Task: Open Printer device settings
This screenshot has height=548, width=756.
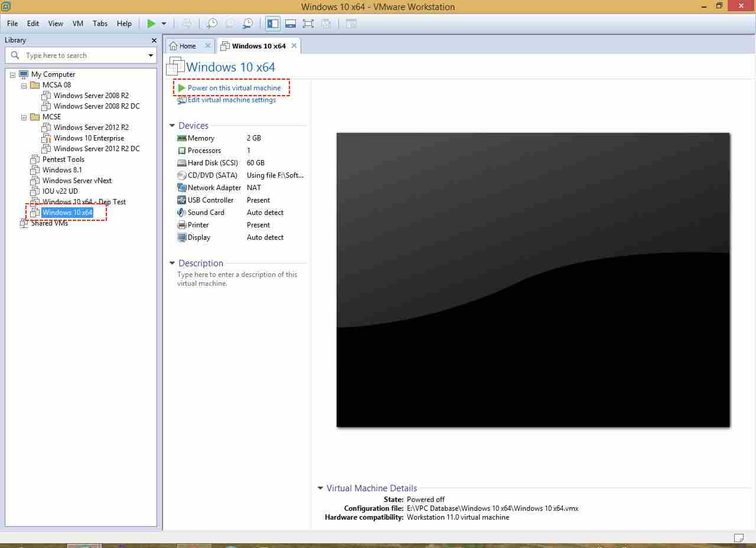Action: pos(198,225)
